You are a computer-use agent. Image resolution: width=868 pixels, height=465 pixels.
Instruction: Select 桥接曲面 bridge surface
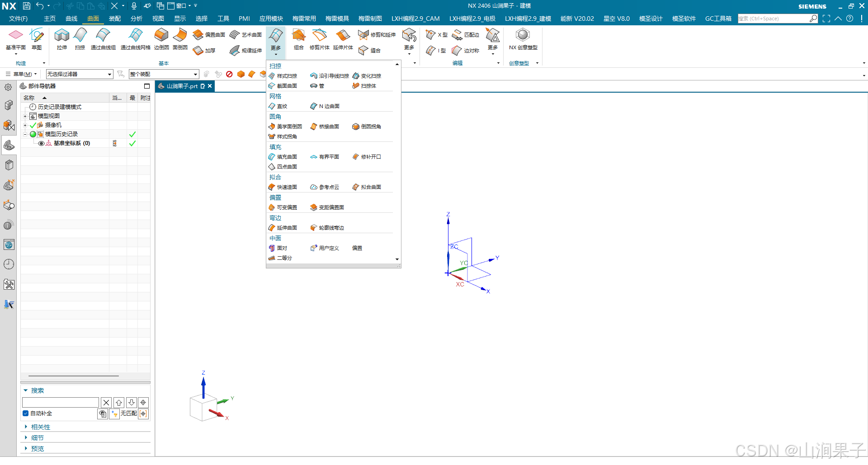click(x=325, y=127)
